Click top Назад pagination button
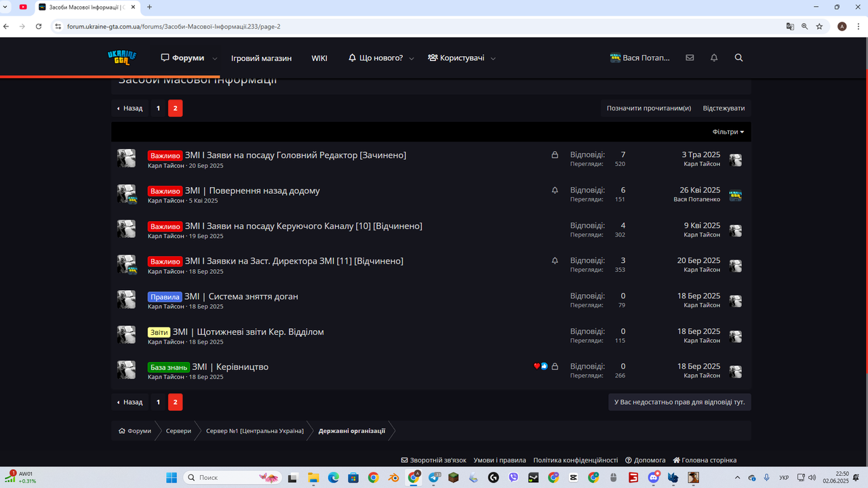This screenshot has height=488, width=868. (130, 108)
